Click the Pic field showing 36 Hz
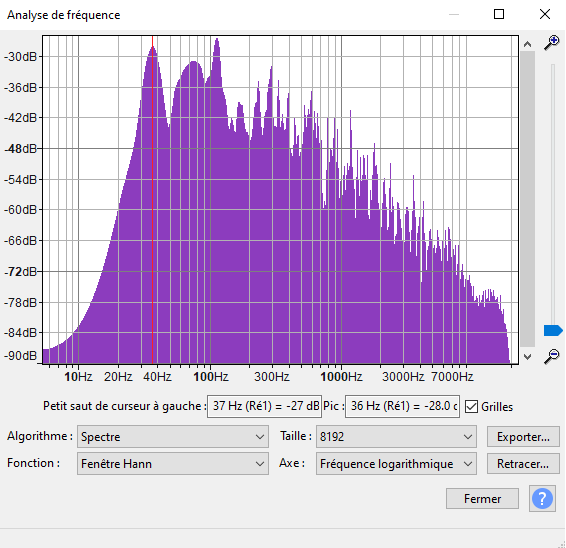Viewport: 566px width, 548px height. tap(402, 406)
